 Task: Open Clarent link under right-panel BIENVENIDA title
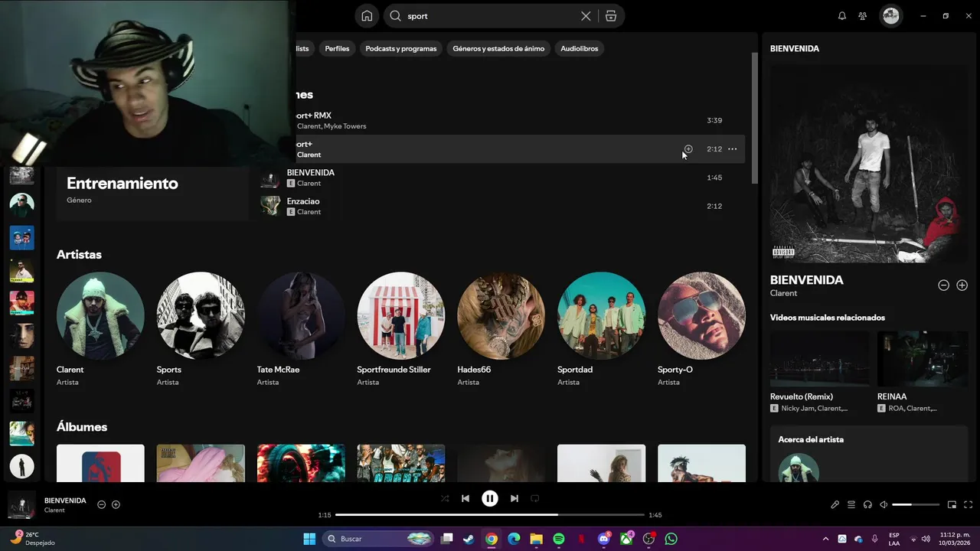(783, 293)
